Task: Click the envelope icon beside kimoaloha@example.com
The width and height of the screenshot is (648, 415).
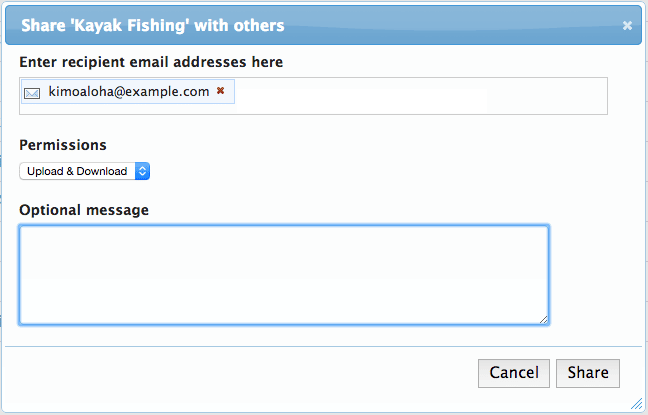Action: (x=32, y=93)
